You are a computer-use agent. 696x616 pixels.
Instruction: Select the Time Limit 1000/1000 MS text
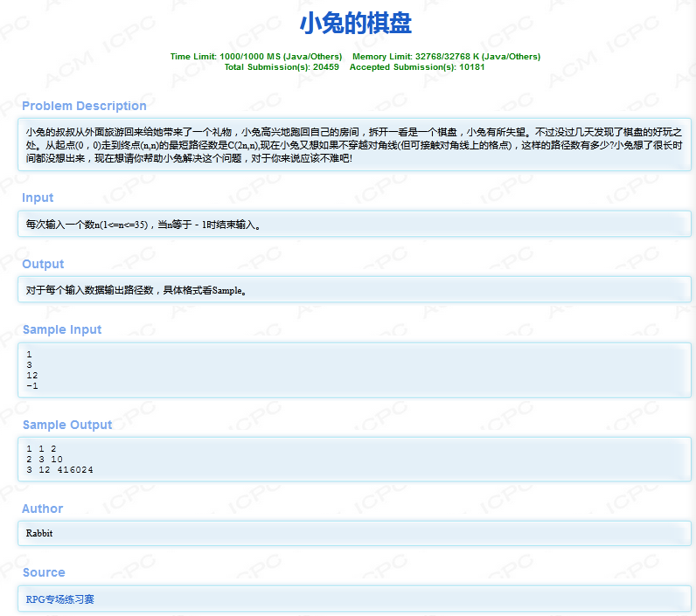256,56
